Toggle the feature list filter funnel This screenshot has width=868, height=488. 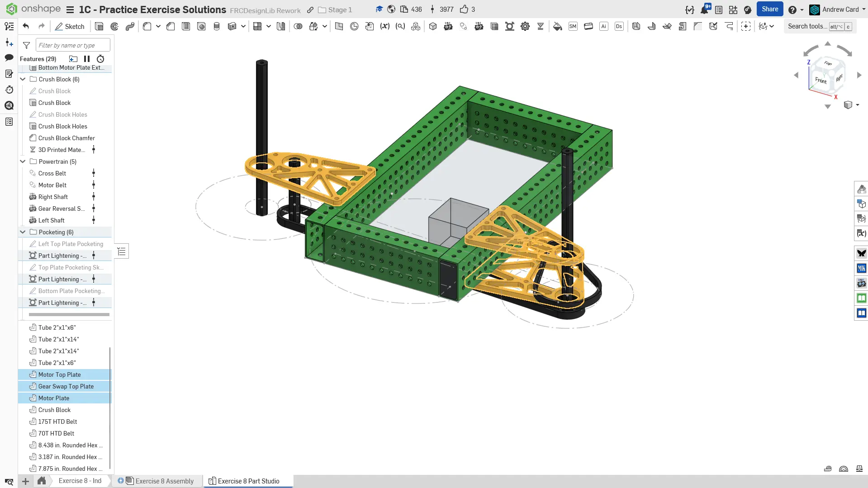[x=27, y=45]
